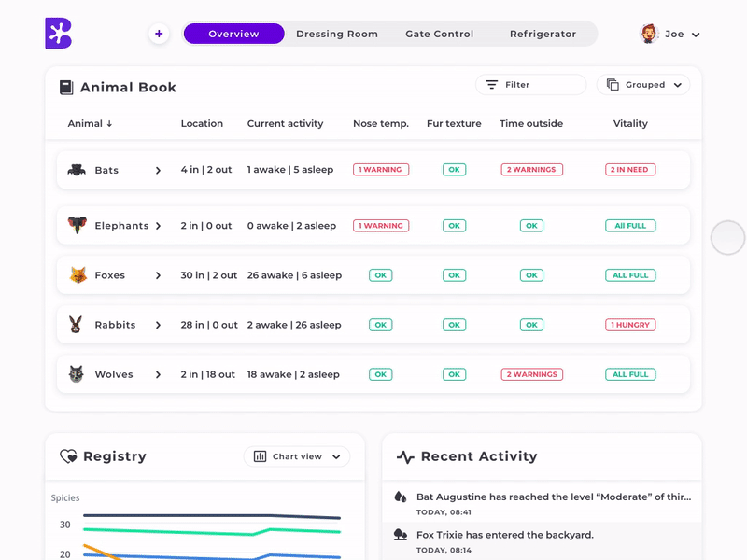Screen dimensions: 747x560
Task: Click the plus add button
Action: [x=159, y=34]
